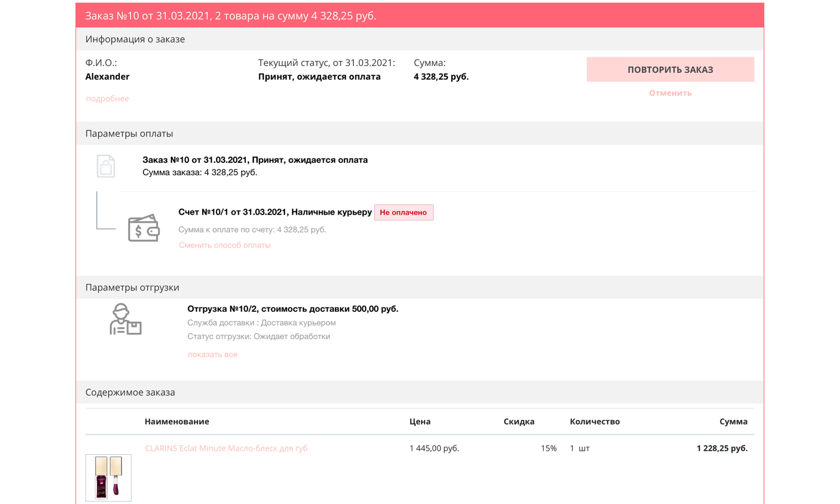Image resolution: width=840 pixels, height=504 pixels.
Task: Click the order document bag icon
Action: pos(105,166)
